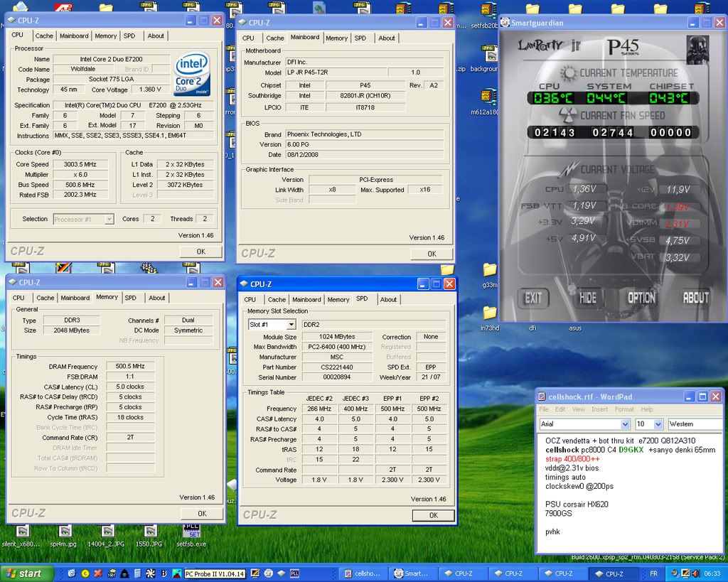Screen dimensions: 728x582
Task: Open the g33m folder on desktop
Action: tap(489, 270)
